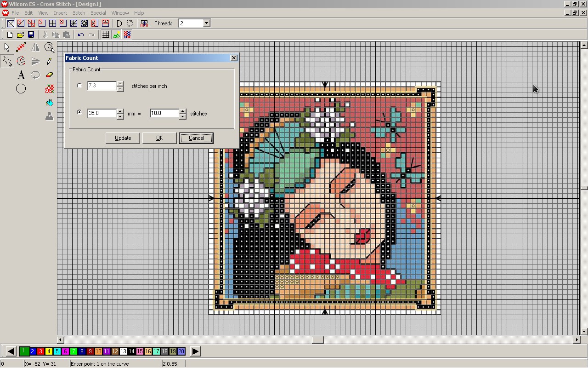
Task: Select the pencil drawing tool
Action: click(49, 61)
